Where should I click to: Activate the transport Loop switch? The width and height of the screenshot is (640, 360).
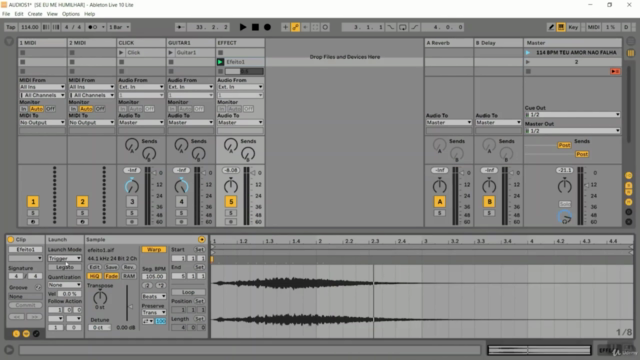402,27
